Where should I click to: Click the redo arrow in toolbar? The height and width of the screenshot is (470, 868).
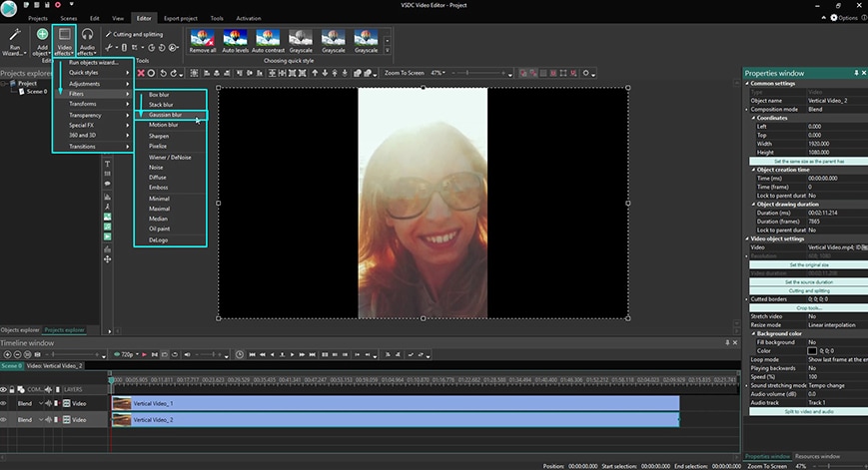coord(173,73)
